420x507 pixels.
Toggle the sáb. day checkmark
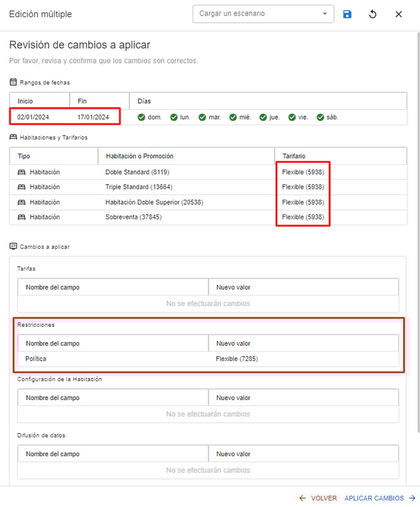pyautogui.click(x=320, y=117)
